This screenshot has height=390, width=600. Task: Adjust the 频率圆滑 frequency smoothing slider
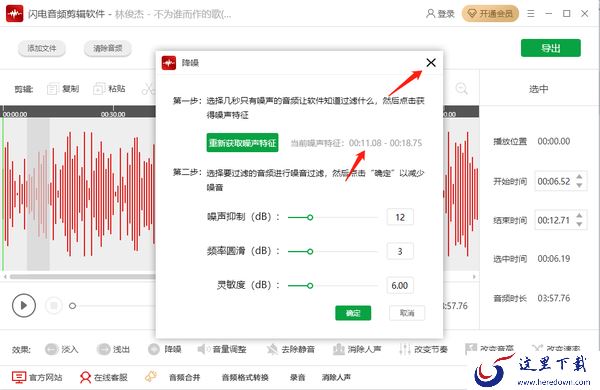point(310,251)
